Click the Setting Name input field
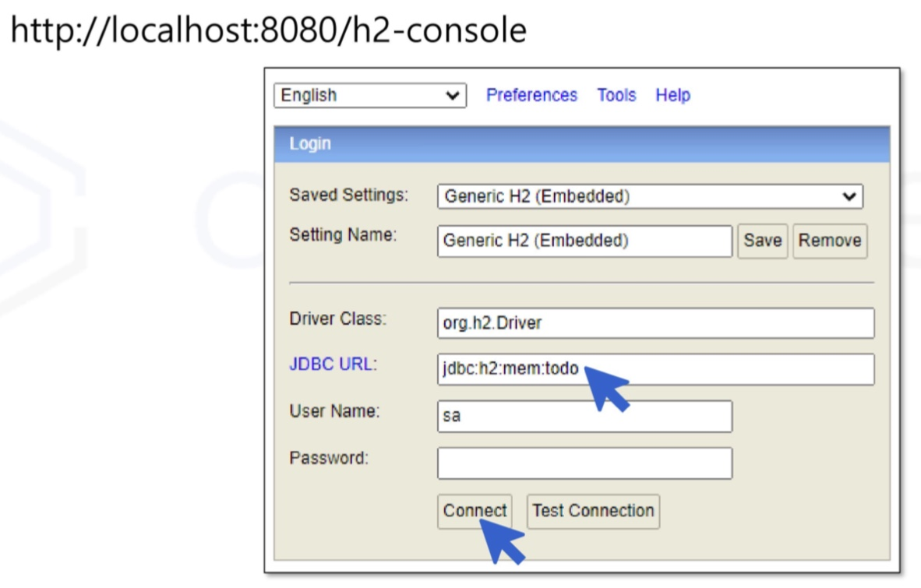 pos(584,241)
